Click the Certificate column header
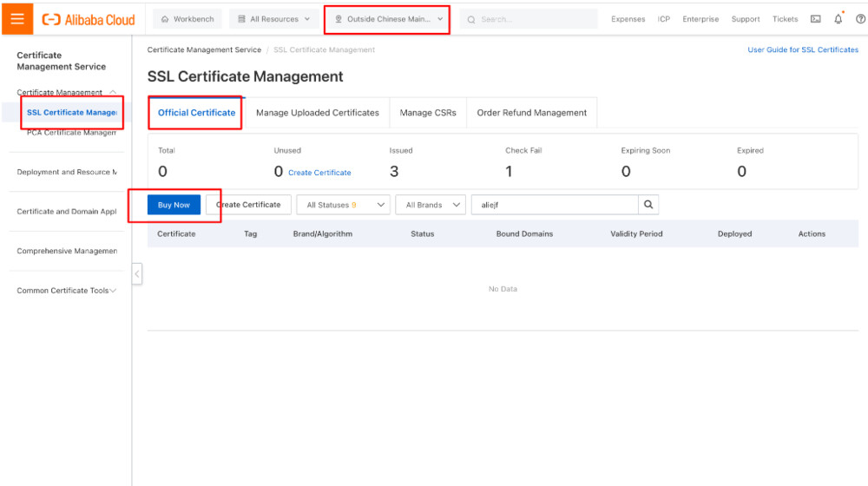Viewport: 868px width, 486px height. (x=176, y=233)
